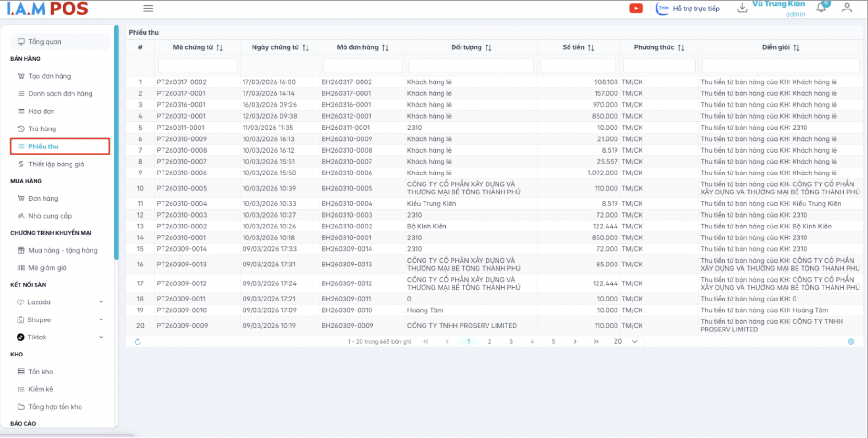Image resolution: width=868 pixels, height=438 pixels.
Task: Open the page size dropdown
Action: (x=626, y=342)
